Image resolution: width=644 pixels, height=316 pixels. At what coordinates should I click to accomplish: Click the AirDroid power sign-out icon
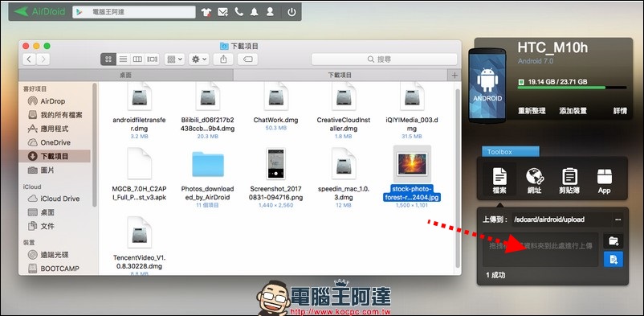(x=291, y=12)
